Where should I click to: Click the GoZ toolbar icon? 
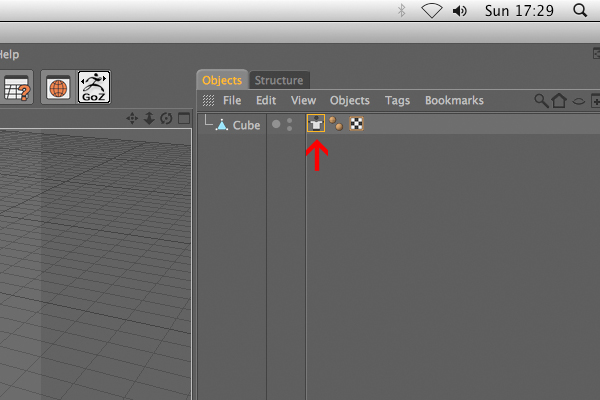click(x=94, y=87)
